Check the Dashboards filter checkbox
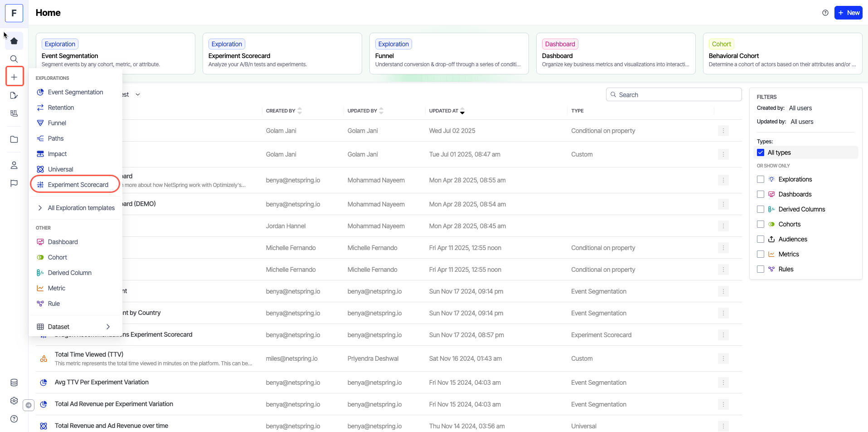868x432 pixels. pos(761,194)
